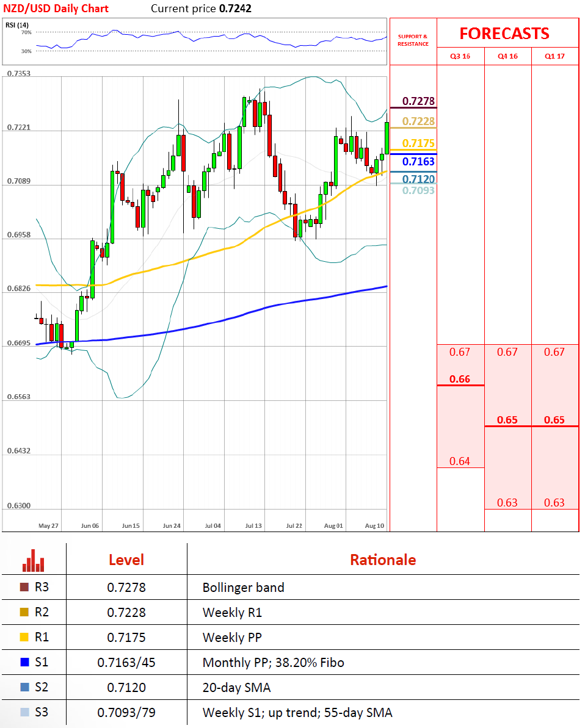Image resolution: width=585 pixels, height=728 pixels.
Task: Click the Q4 16 median forecast 0.65
Action: (507, 420)
